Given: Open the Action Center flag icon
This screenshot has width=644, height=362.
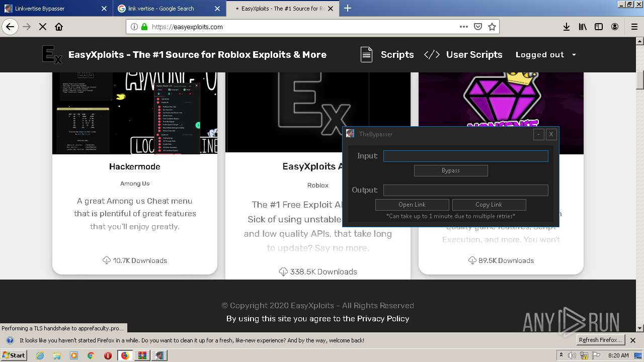Looking at the screenshot, I should click(597, 355).
